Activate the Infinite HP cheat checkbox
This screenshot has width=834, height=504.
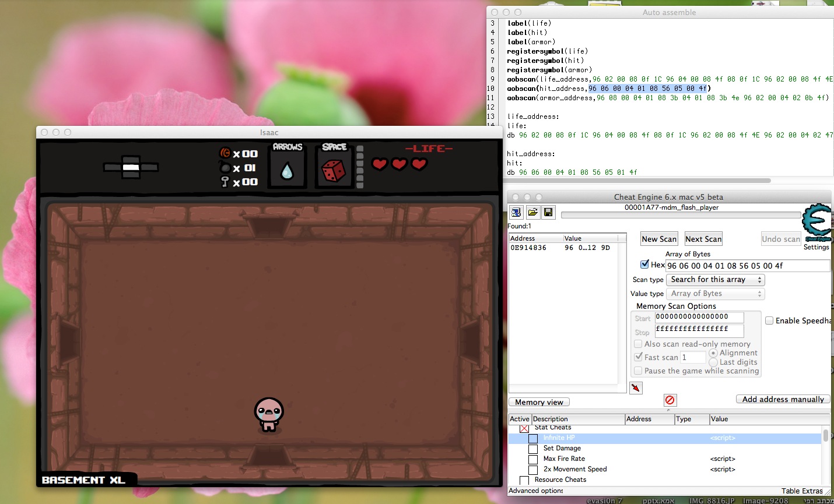[533, 438]
